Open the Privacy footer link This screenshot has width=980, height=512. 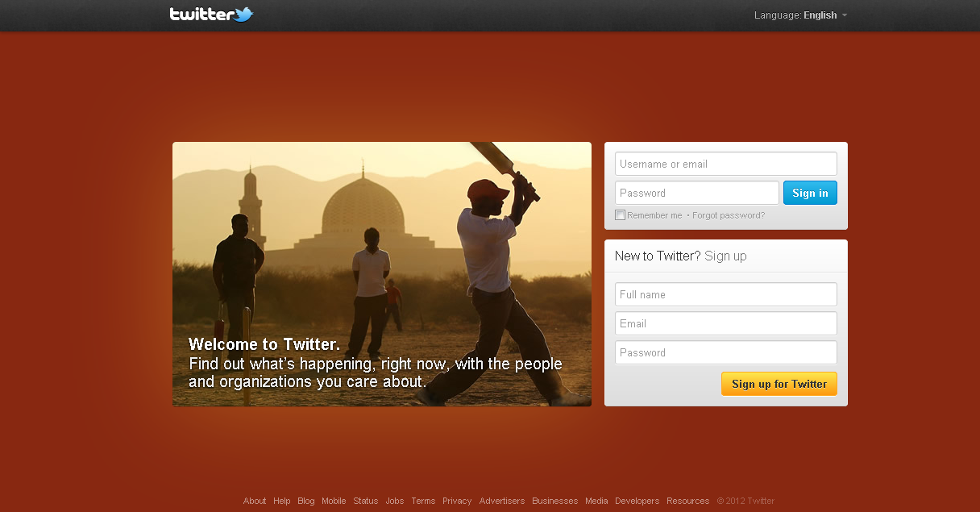pos(457,501)
